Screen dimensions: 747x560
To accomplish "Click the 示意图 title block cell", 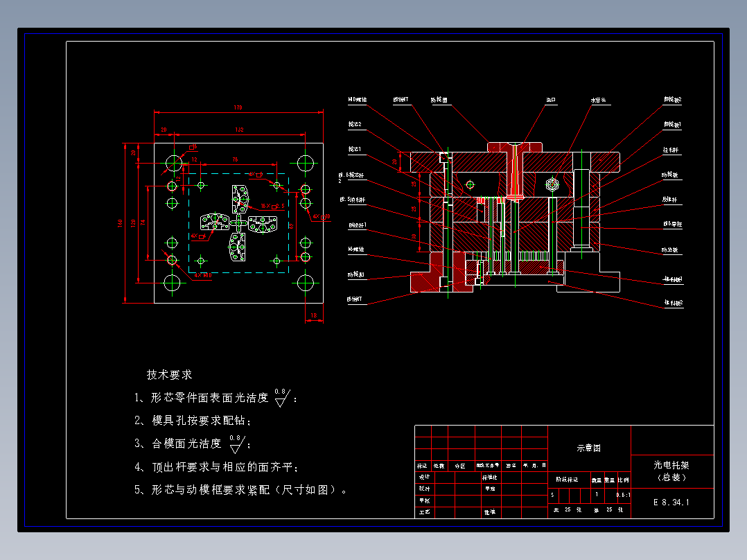I will [x=589, y=448].
